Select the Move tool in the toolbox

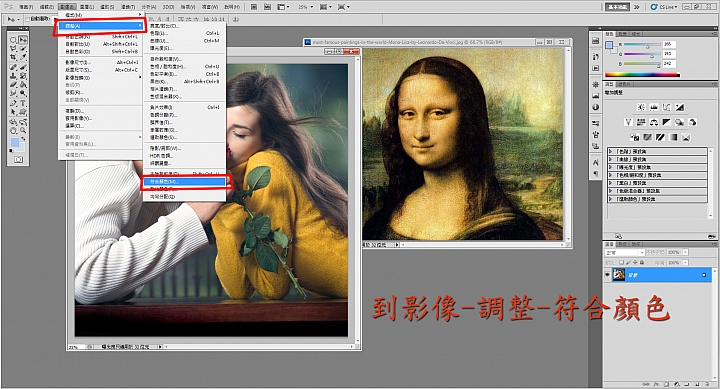click(x=23, y=39)
